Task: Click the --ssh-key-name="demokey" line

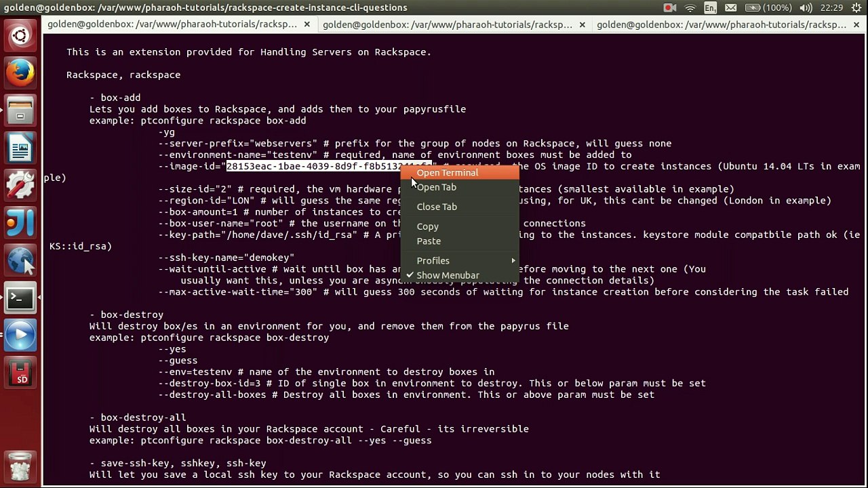Action: 226,258
